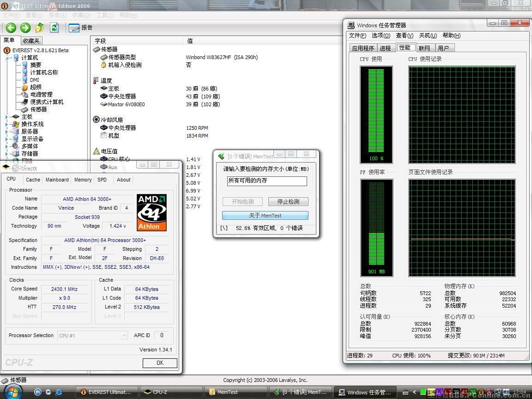Expand the 存储器 tree node
Viewport: 532px width, 399px height.
(7, 154)
